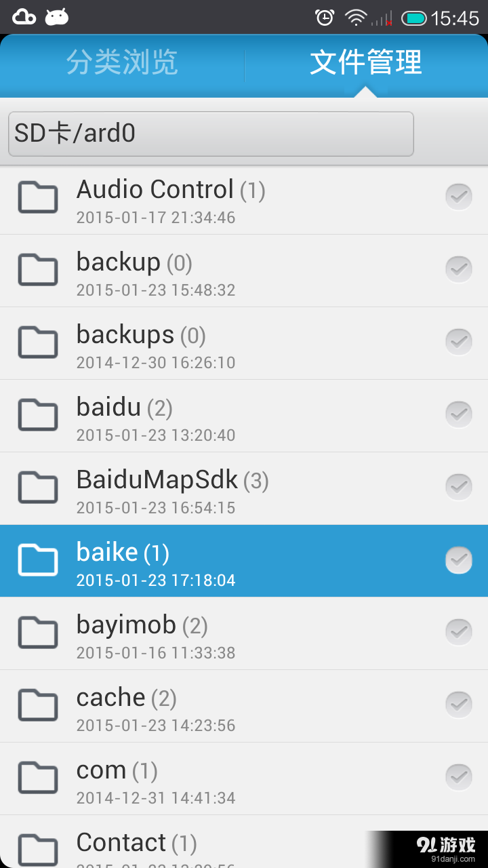Open the BaiduMapSdk folder icon

point(37,488)
